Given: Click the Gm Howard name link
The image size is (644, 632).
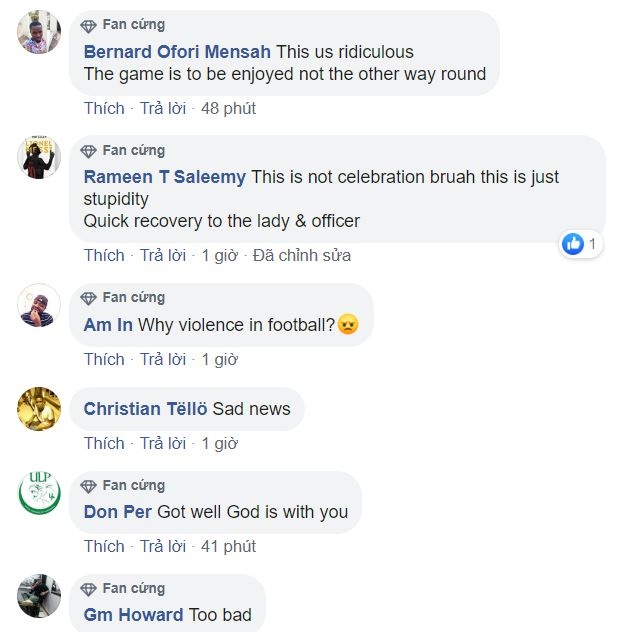Looking at the screenshot, I should coord(133,615).
